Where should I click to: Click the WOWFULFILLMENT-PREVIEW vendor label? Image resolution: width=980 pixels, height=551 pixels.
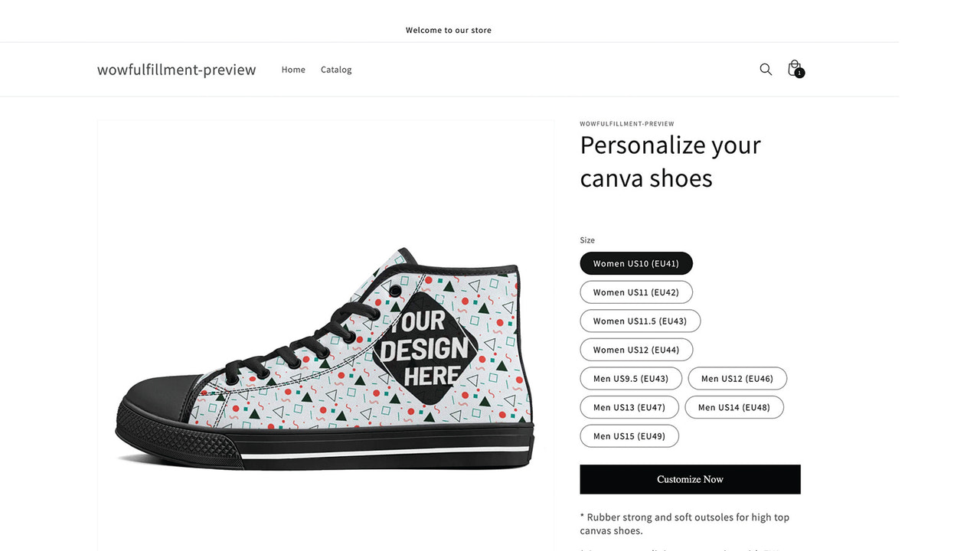click(627, 123)
